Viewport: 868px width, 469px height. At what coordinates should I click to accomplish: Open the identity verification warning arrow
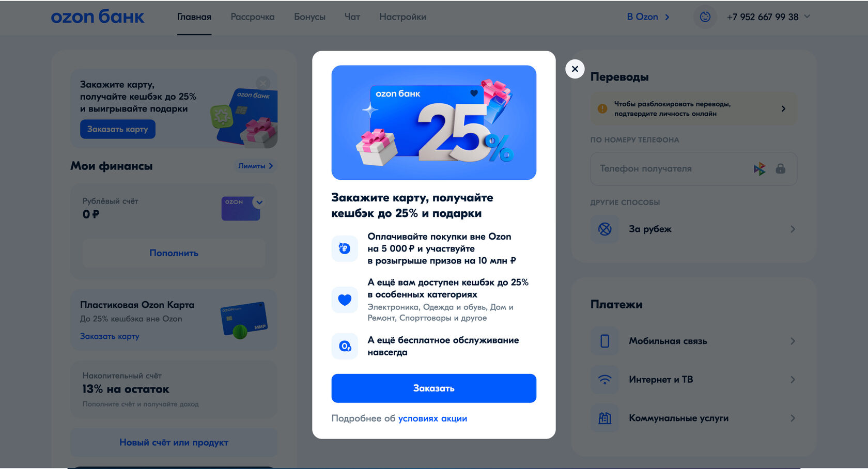(x=783, y=108)
